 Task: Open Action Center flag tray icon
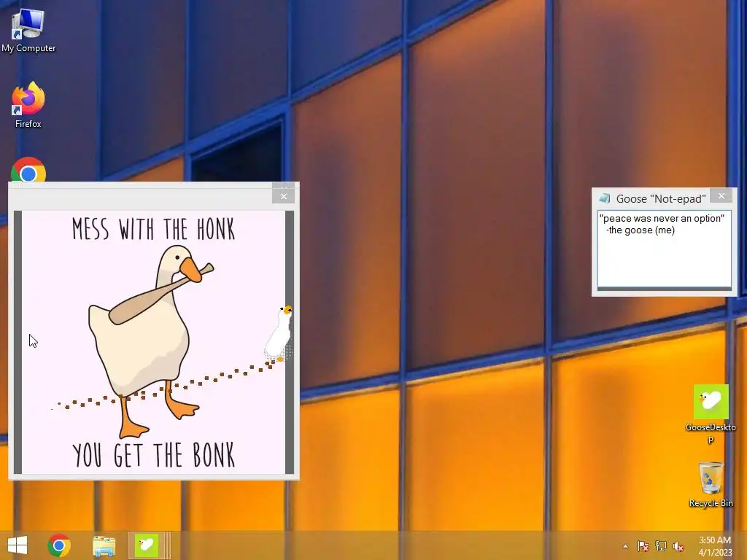point(643,546)
